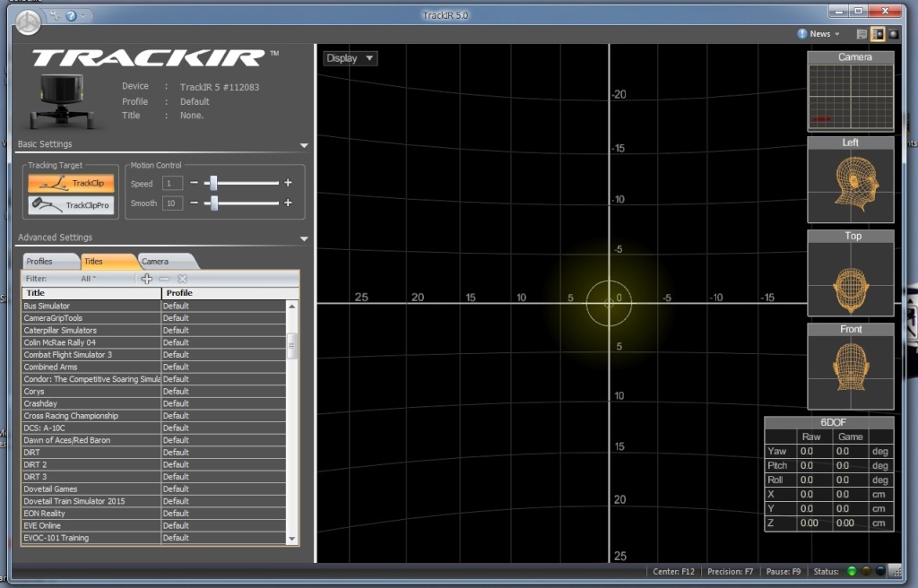Click the 6DOF panel header
The height and width of the screenshot is (588, 918).
click(x=829, y=422)
